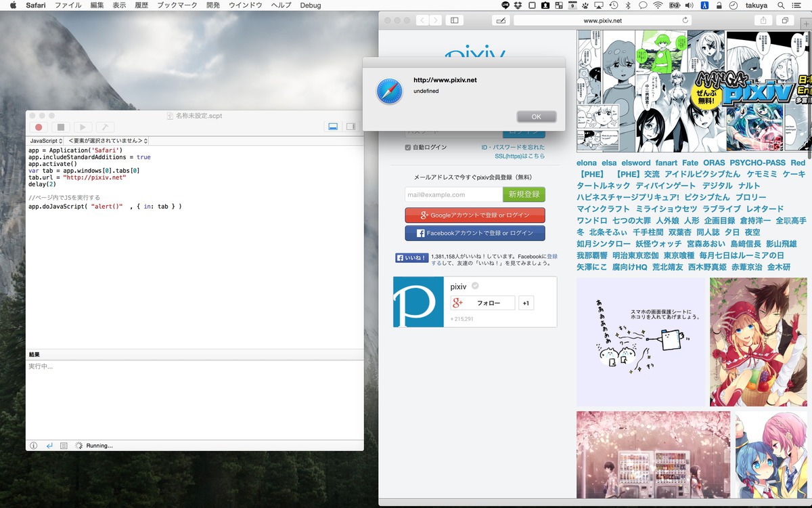Open the 開発 menu
This screenshot has height=508, width=812.
(213, 5)
